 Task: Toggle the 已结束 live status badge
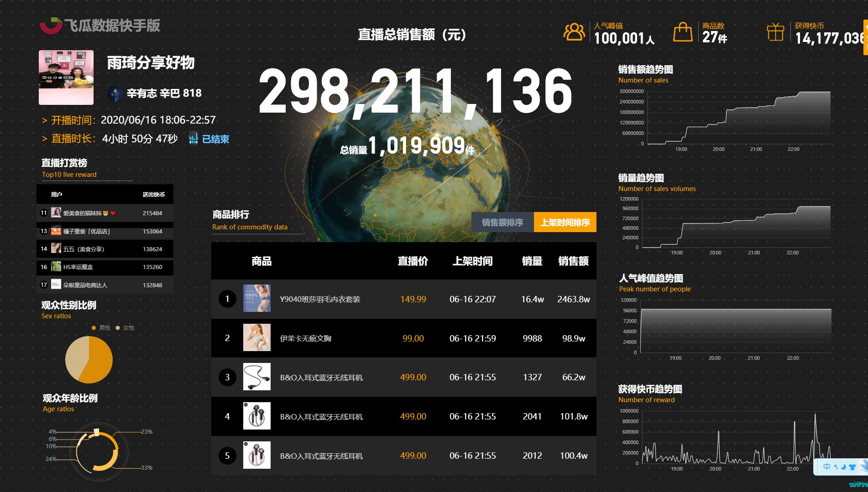tap(215, 139)
